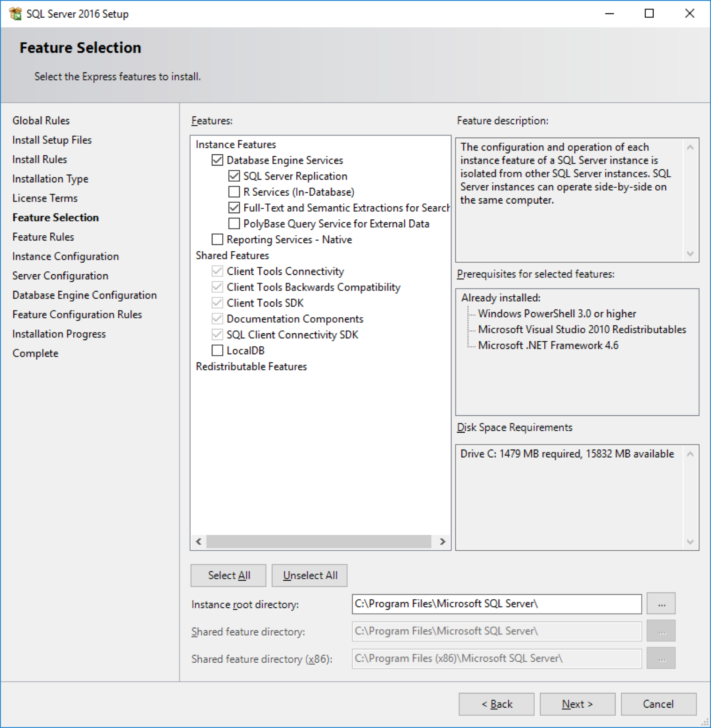
Task: Open the Feature Rules step
Action: (x=43, y=237)
